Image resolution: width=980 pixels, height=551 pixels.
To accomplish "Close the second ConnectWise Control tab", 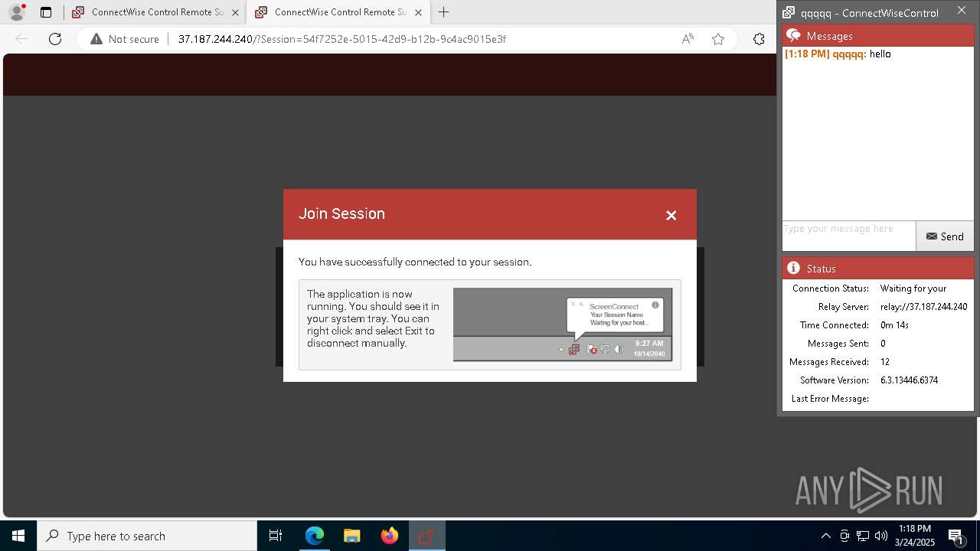I will click(x=418, y=12).
